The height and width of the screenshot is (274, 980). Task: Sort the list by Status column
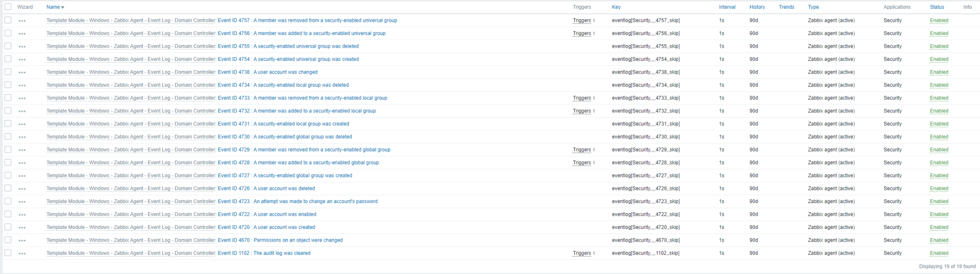pos(937,7)
